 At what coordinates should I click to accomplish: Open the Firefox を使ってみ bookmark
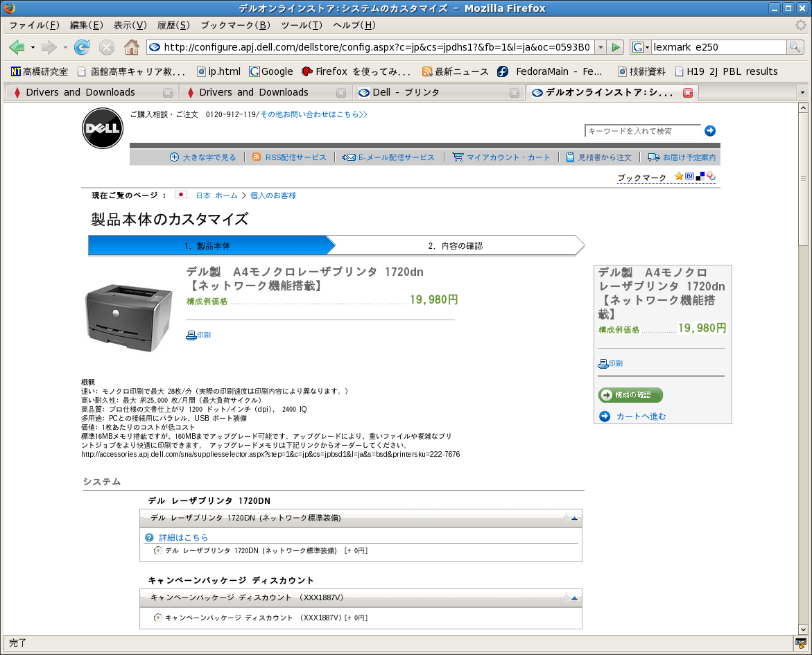[x=356, y=71]
